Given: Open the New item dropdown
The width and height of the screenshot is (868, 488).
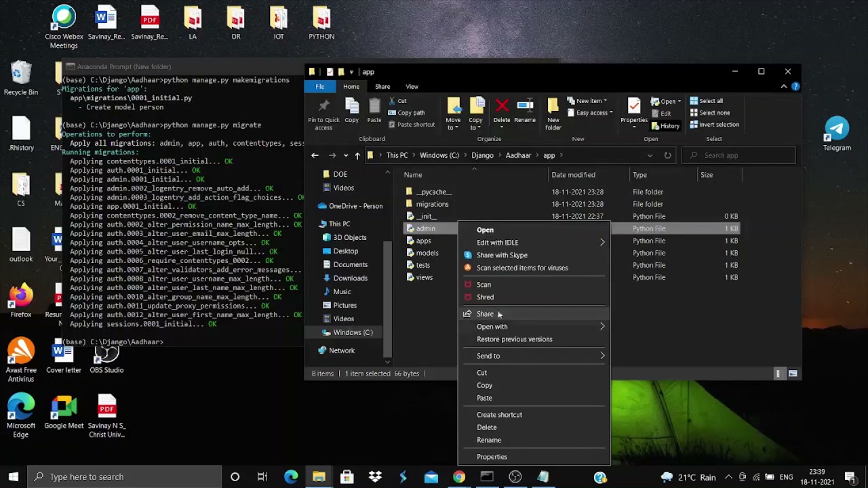Looking at the screenshot, I should click(x=587, y=101).
